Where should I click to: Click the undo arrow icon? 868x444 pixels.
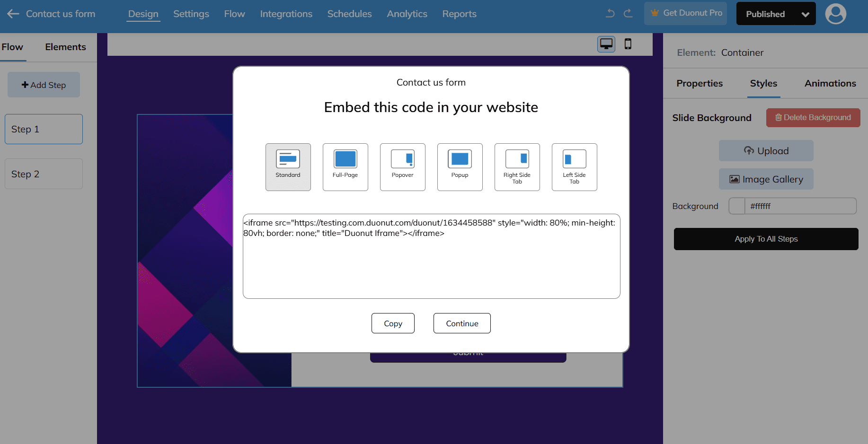610,13
